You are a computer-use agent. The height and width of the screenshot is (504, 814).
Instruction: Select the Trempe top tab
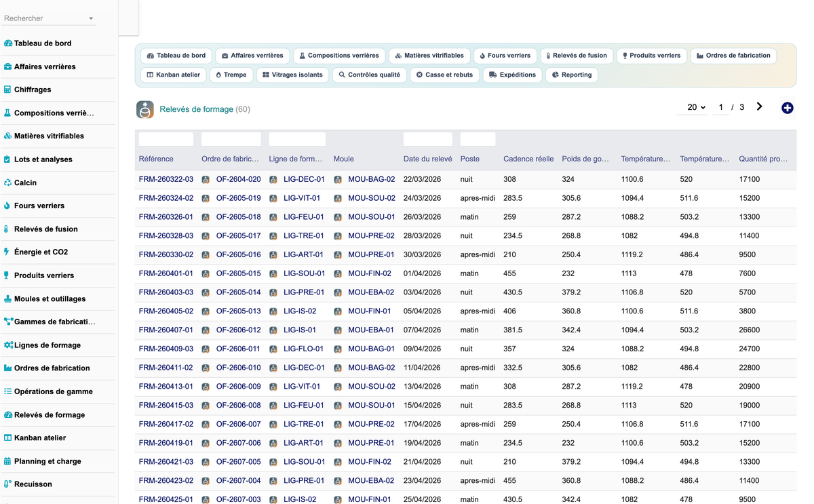coord(231,75)
